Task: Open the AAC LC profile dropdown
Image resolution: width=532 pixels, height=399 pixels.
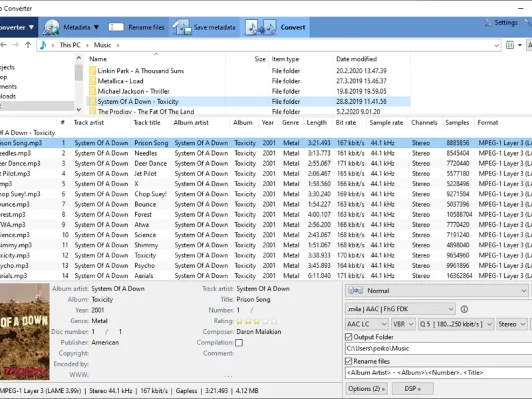Action: (x=367, y=324)
